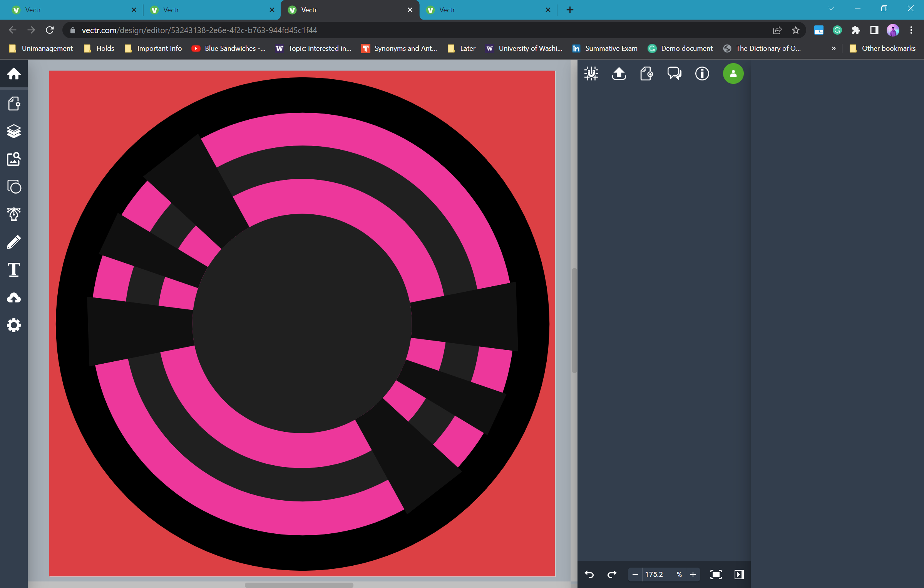Open The Dictionary of O... bookmark

tap(762, 48)
